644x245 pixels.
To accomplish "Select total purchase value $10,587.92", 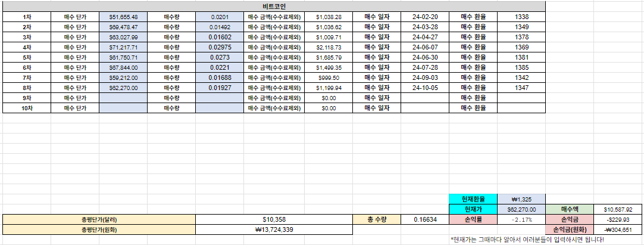I will pyautogui.click(x=618, y=209).
